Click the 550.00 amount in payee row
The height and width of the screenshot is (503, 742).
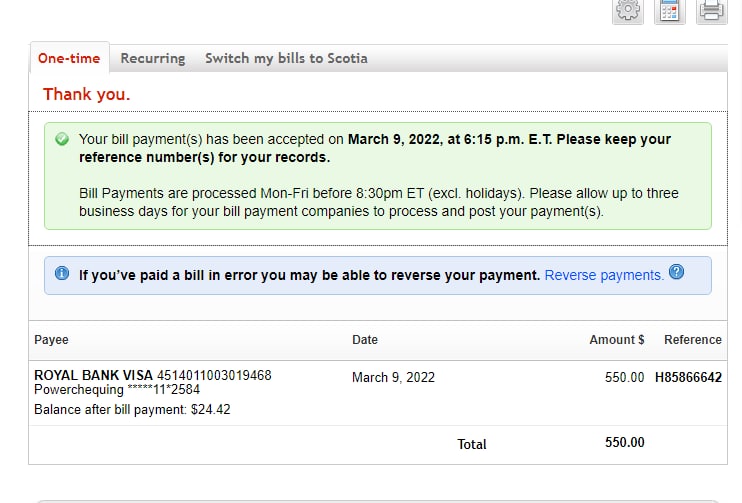pyautogui.click(x=625, y=378)
